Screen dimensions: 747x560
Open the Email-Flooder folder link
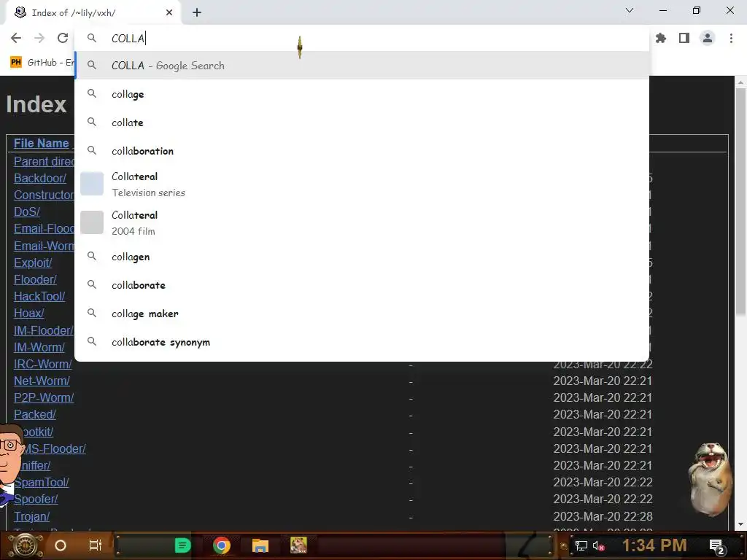[44, 228]
